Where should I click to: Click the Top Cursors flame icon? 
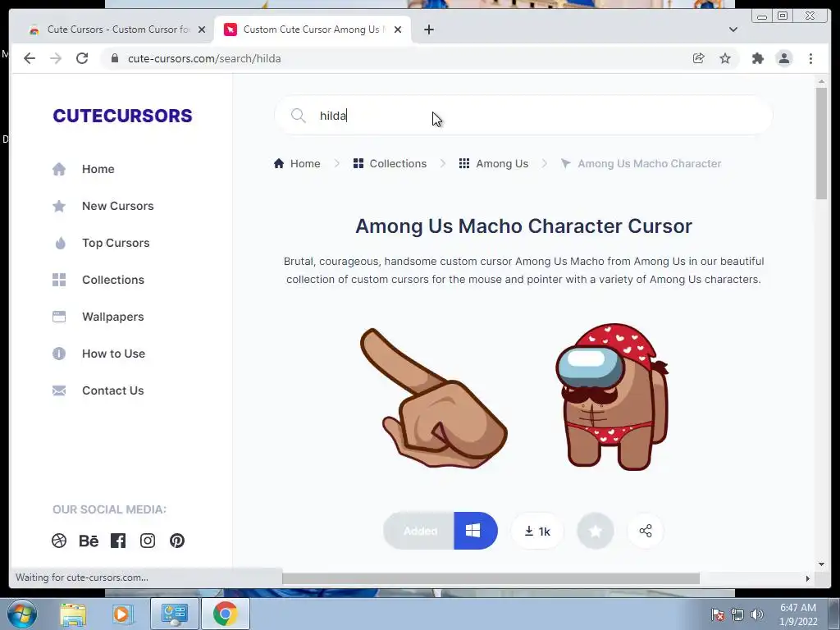tap(60, 243)
